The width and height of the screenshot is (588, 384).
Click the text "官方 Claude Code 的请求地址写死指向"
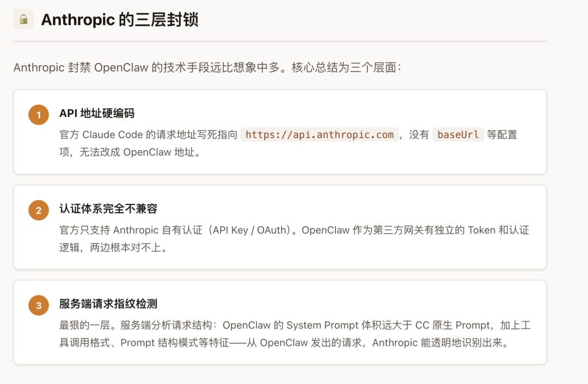[148, 135]
